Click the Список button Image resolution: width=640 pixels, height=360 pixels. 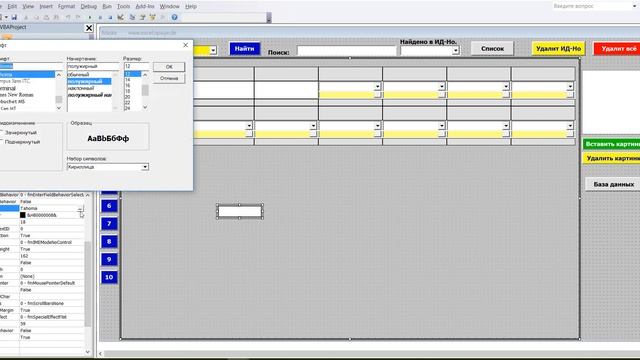click(492, 49)
